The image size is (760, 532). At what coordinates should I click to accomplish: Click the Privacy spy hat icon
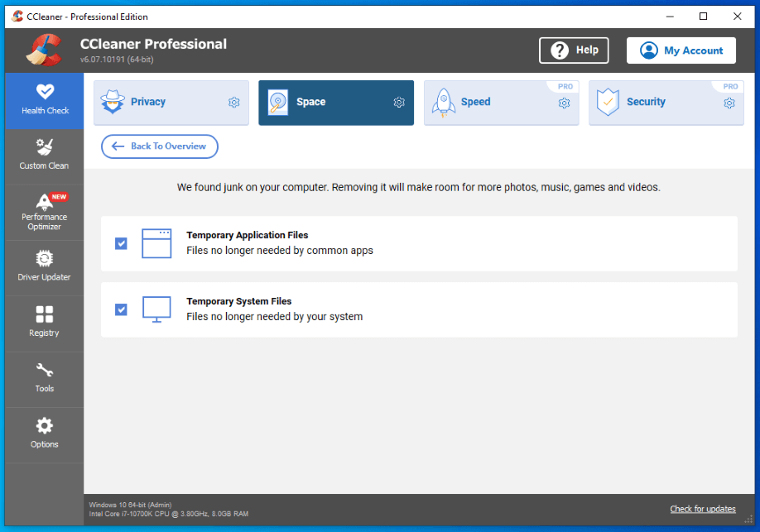[x=113, y=102]
